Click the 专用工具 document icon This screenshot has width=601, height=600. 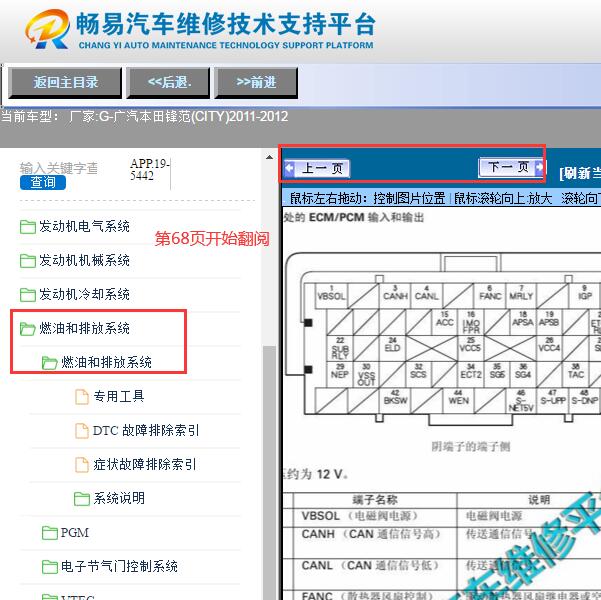click(81, 396)
